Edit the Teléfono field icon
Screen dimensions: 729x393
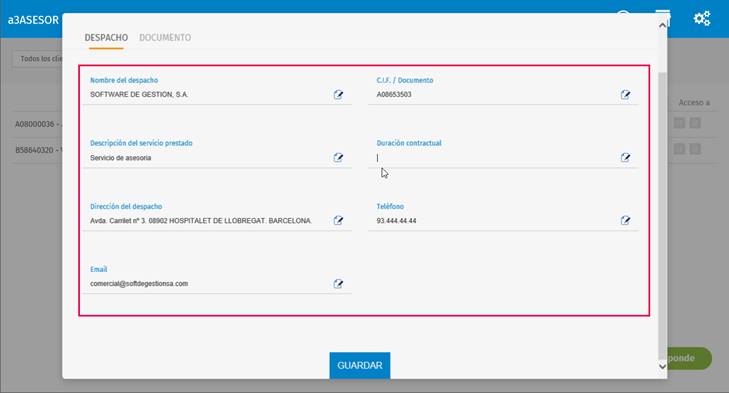click(625, 220)
